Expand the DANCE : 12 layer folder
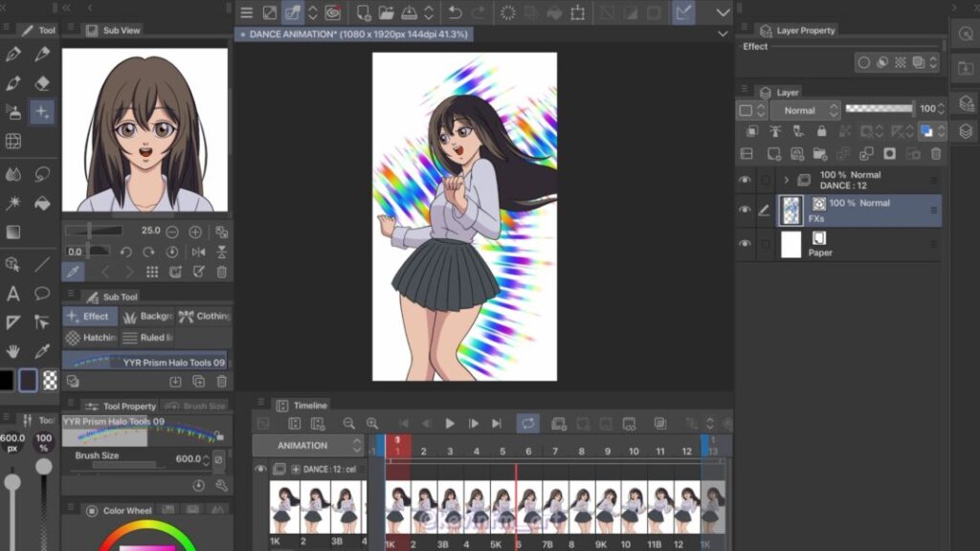The image size is (980, 551). click(x=787, y=180)
